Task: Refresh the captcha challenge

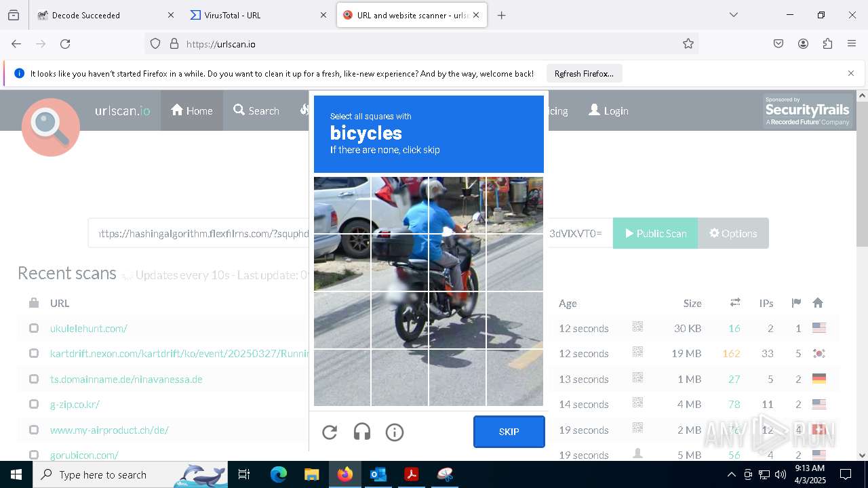Action: point(330,432)
